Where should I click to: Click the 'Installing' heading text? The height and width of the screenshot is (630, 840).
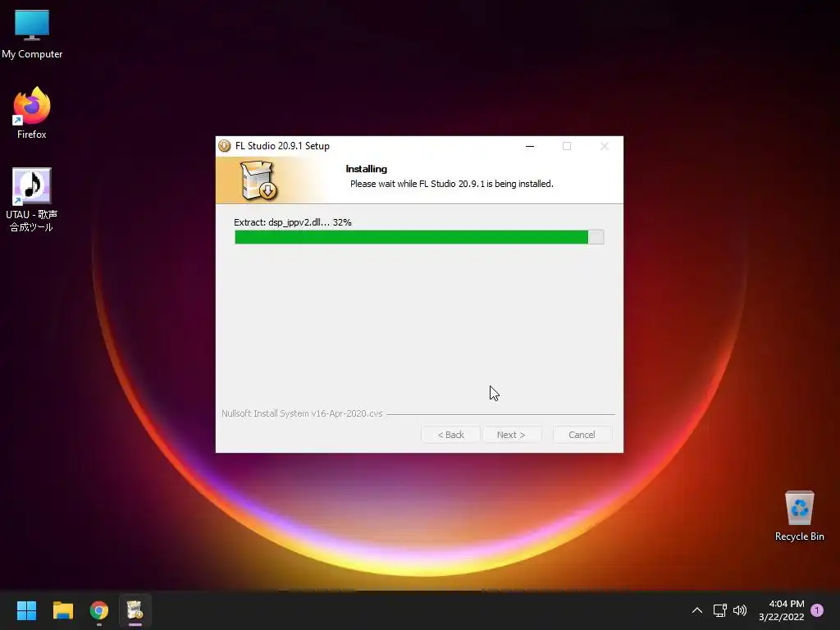(367, 169)
